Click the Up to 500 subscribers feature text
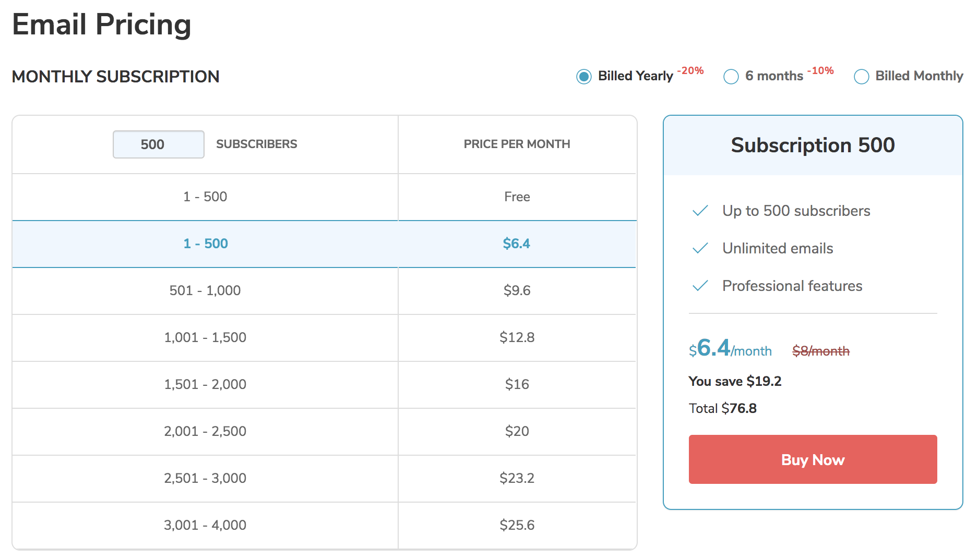978x560 pixels. [x=796, y=211]
